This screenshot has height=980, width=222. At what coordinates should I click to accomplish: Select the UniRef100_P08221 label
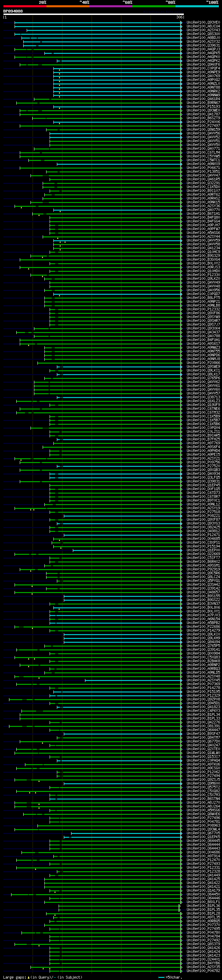tap(203, 516)
